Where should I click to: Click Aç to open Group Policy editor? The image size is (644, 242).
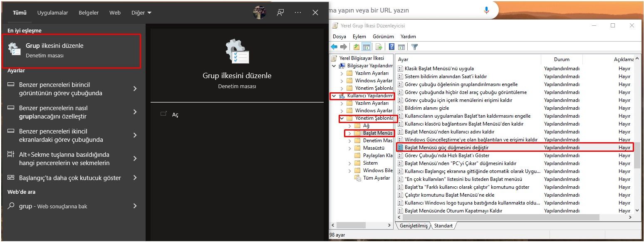point(175,114)
